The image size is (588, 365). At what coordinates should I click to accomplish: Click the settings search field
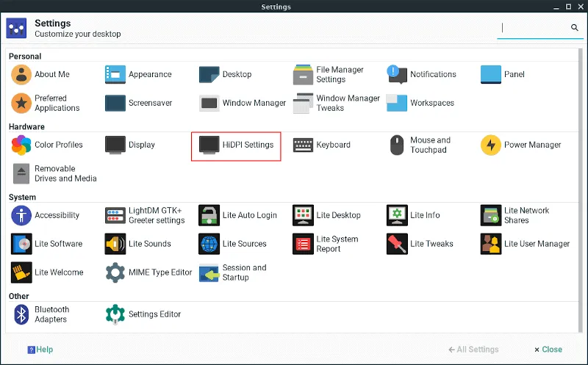(x=533, y=28)
